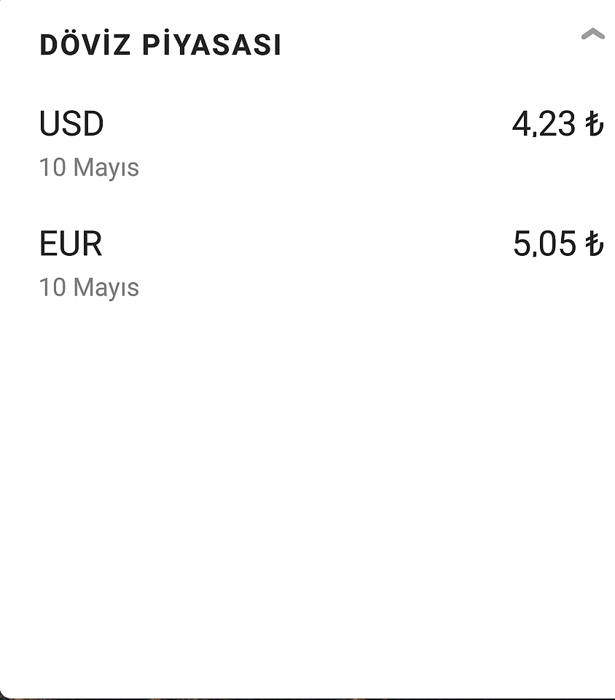The image size is (615, 700).
Task: Click the lira symbol beside 4,23
Action: click(x=595, y=124)
